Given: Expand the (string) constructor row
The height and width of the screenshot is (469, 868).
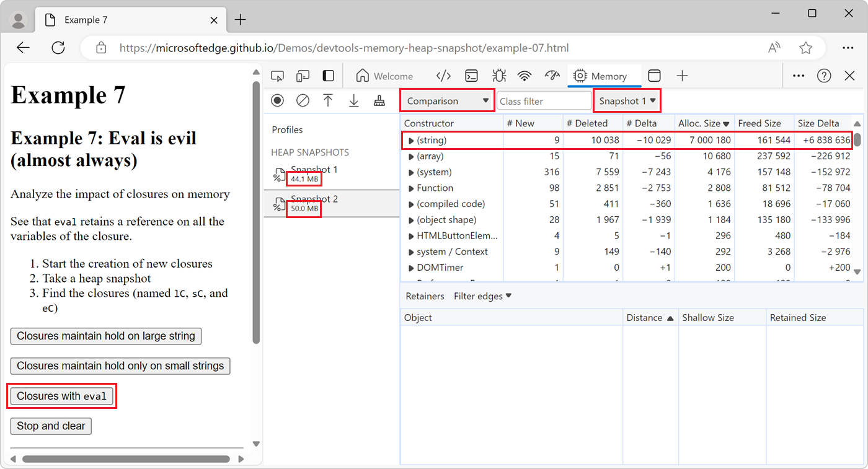Looking at the screenshot, I should [x=412, y=140].
